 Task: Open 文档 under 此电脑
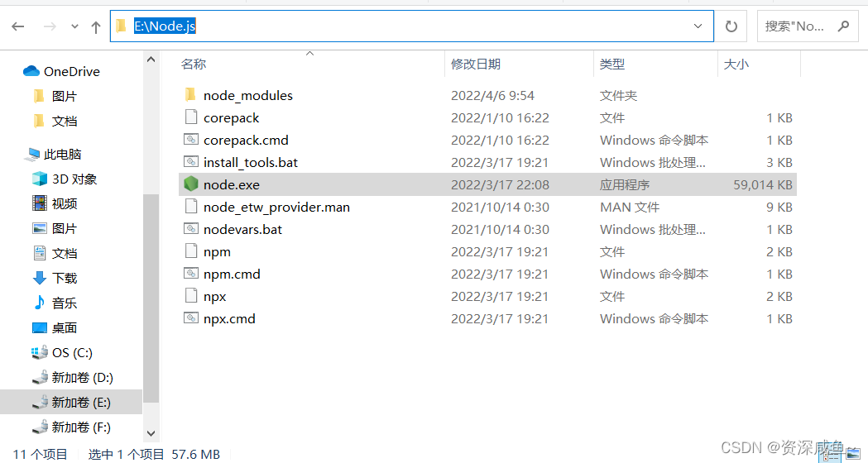pos(65,253)
